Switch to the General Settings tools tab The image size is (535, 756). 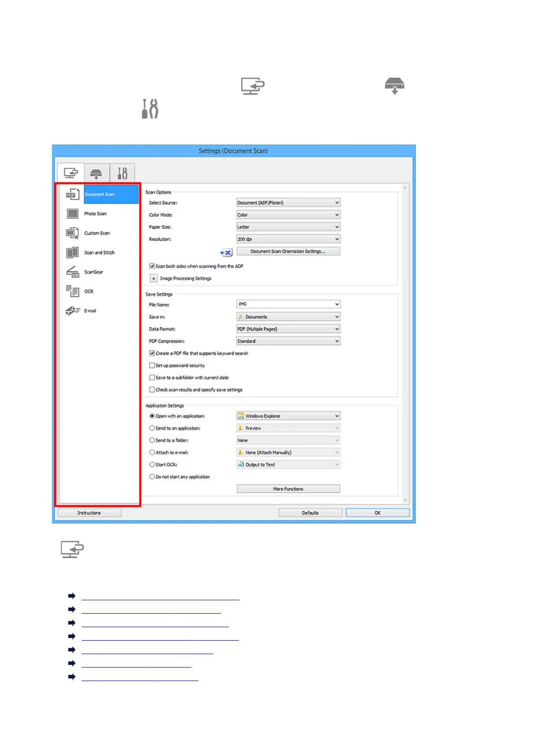122,173
